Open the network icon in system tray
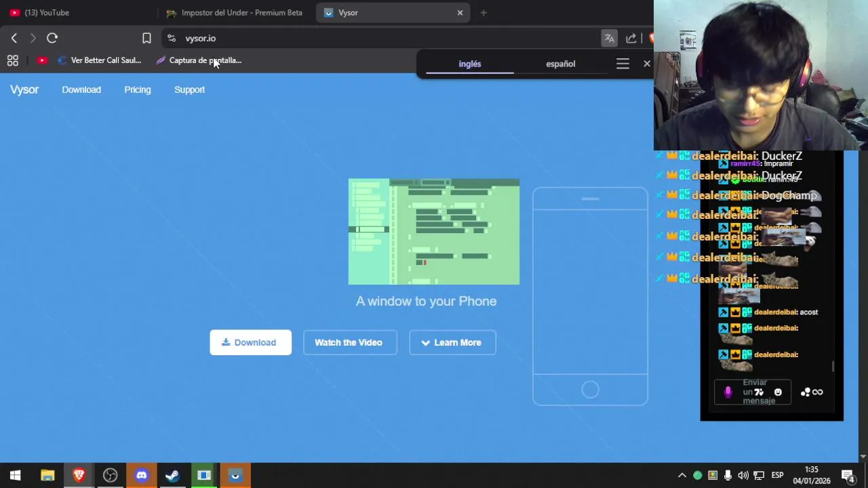The image size is (868, 488). 759,475
